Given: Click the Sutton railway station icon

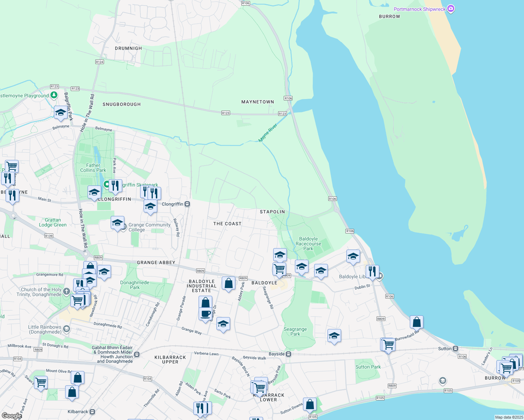Looking at the screenshot, I should 455,349.
